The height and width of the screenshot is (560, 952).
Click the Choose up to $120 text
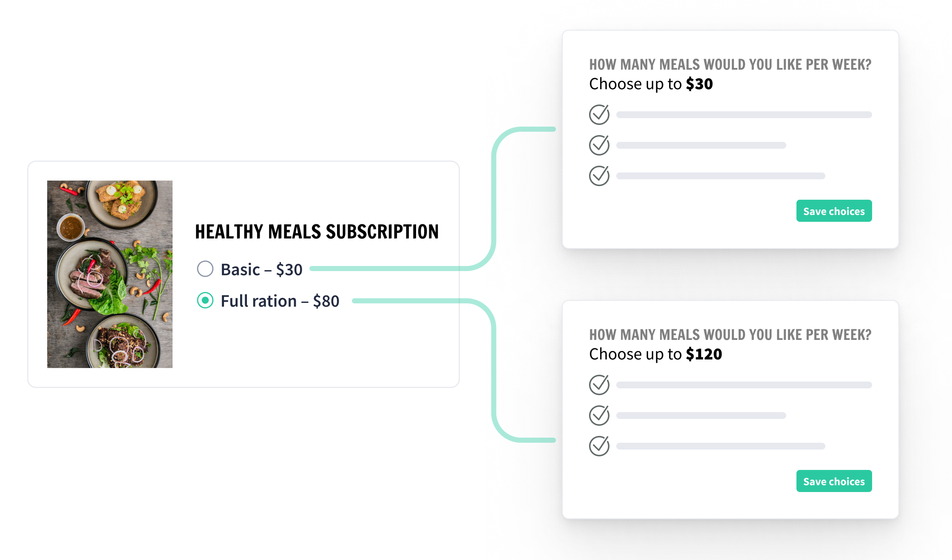pos(656,354)
